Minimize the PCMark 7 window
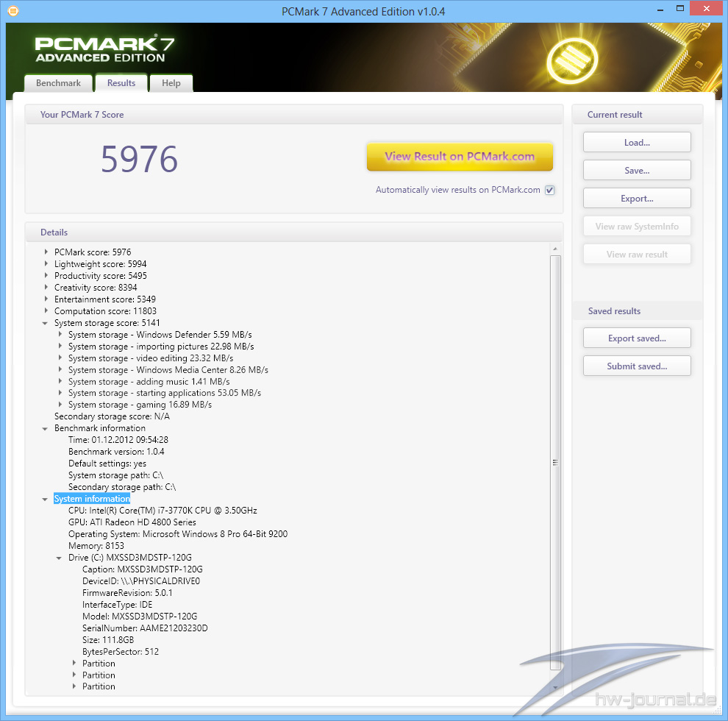This screenshot has width=728, height=721. pyautogui.click(x=660, y=10)
